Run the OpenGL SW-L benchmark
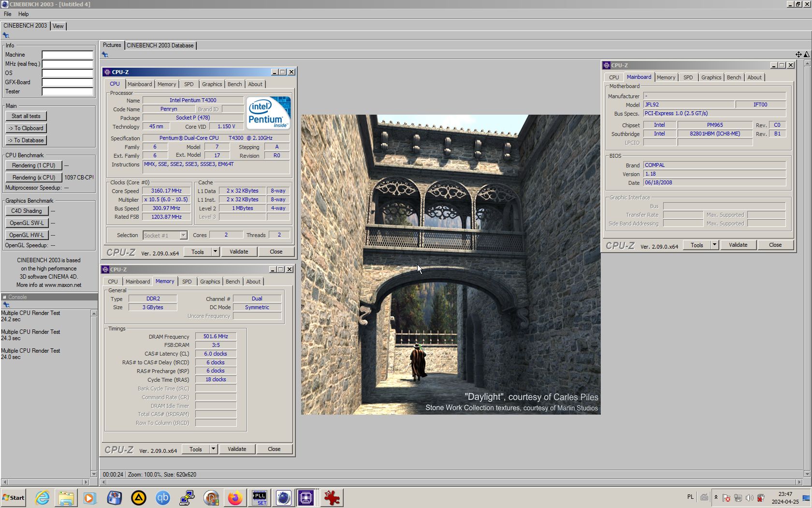This screenshot has height=508, width=812. (x=27, y=223)
